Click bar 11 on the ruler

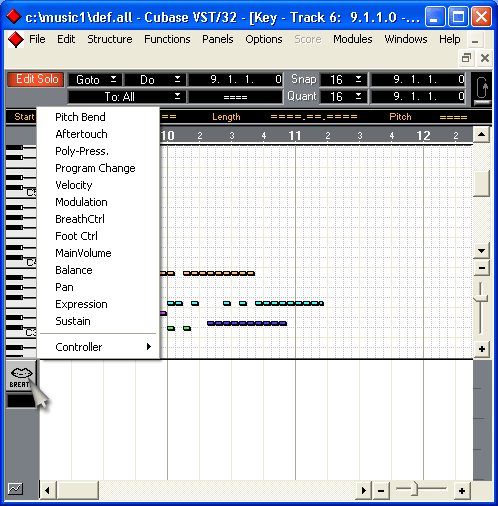pyautogui.click(x=295, y=136)
